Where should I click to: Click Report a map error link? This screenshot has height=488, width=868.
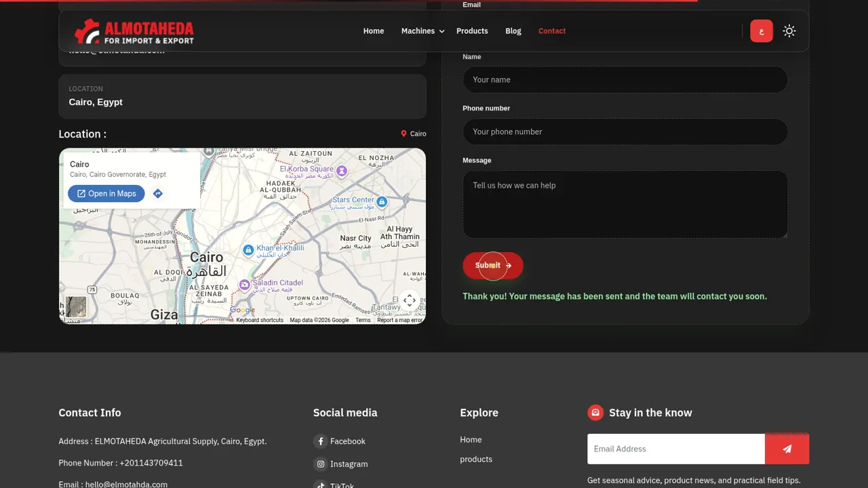point(400,321)
